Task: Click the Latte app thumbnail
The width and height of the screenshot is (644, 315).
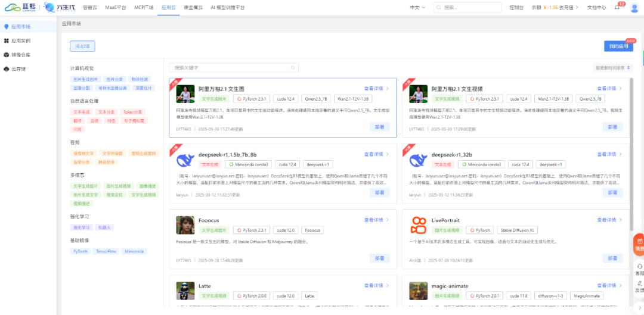Action: click(x=185, y=291)
